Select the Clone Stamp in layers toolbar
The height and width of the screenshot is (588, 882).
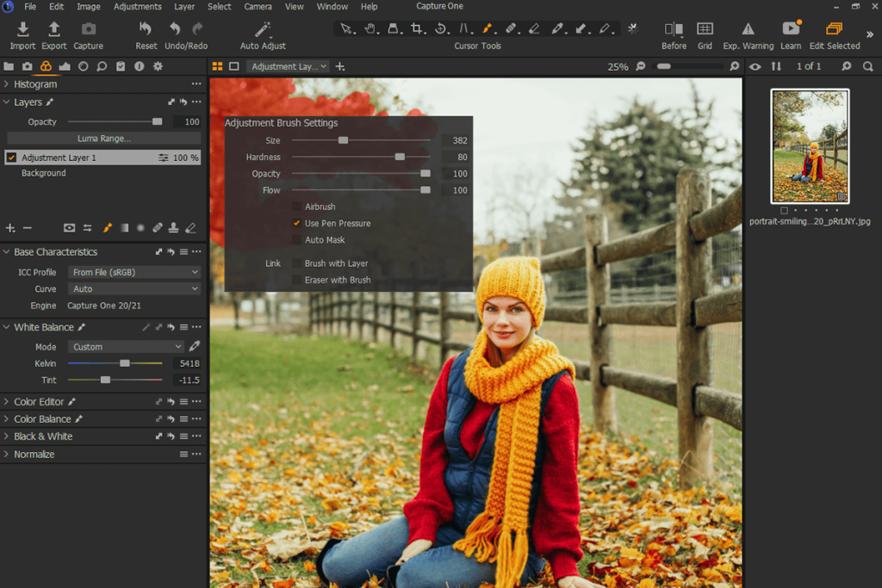click(175, 228)
